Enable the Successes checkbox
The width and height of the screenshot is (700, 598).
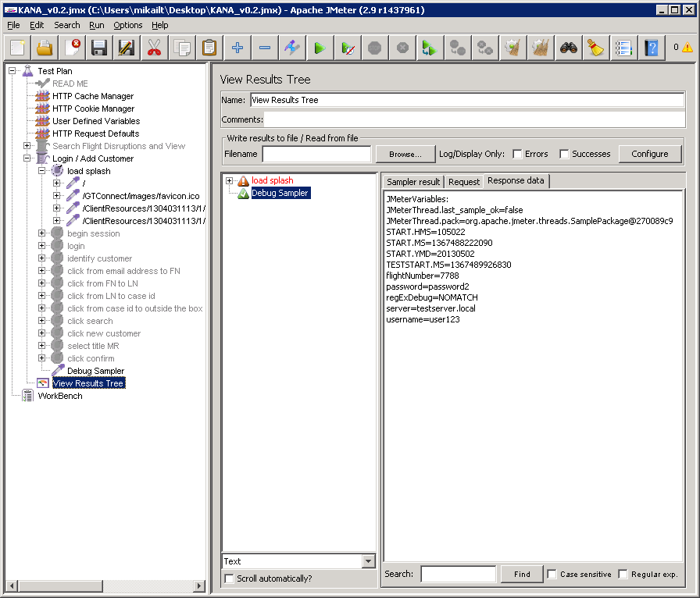coord(564,154)
